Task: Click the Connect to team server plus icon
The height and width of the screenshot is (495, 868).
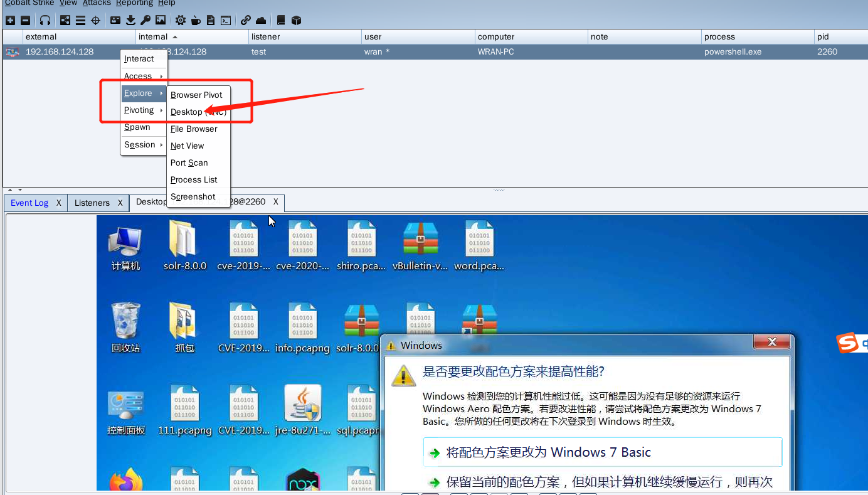Action: click(x=10, y=20)
